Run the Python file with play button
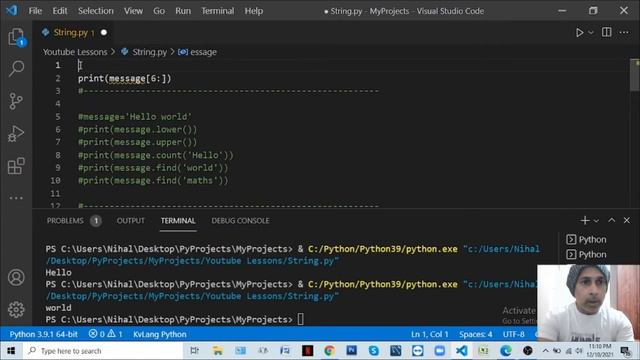 coord(579,32)
